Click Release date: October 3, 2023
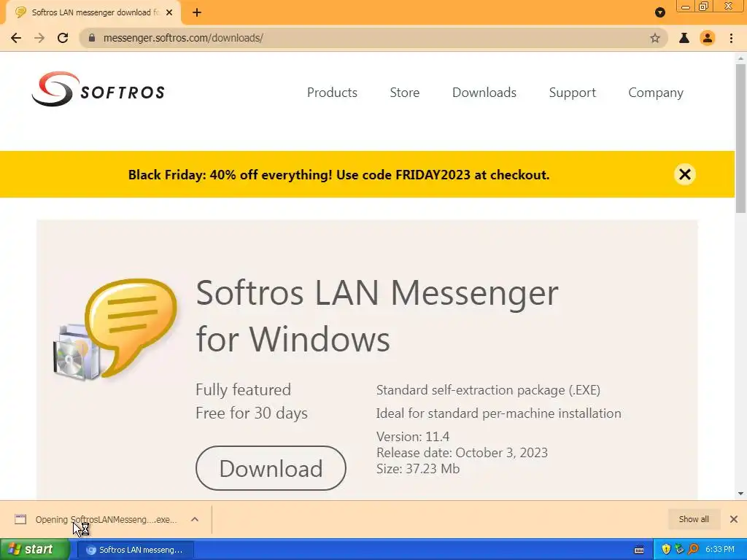This screenshot has width=747, height=560. 462,452
